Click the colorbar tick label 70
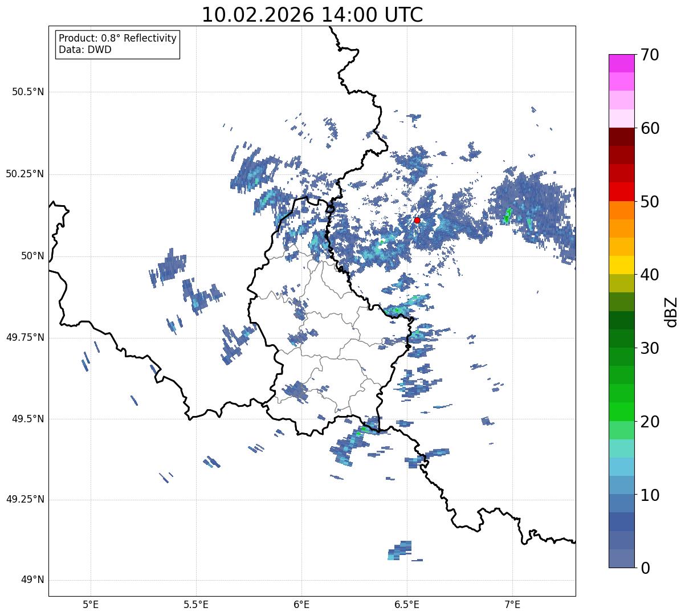685x616 pixels. coord(650,55)
